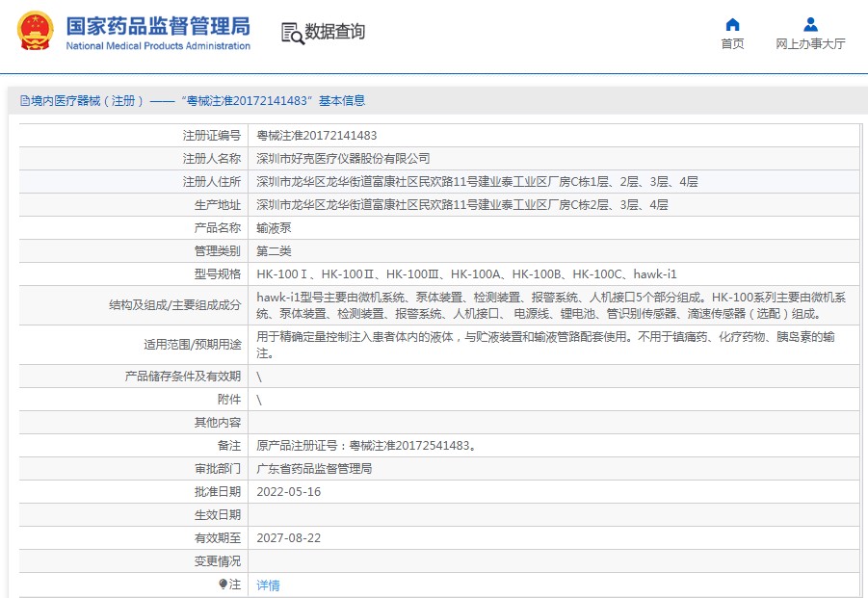Screen dimensions: 868x598
Task: Click the 审批部门 label
Action: pyautogui.click(x=218, y=469)
